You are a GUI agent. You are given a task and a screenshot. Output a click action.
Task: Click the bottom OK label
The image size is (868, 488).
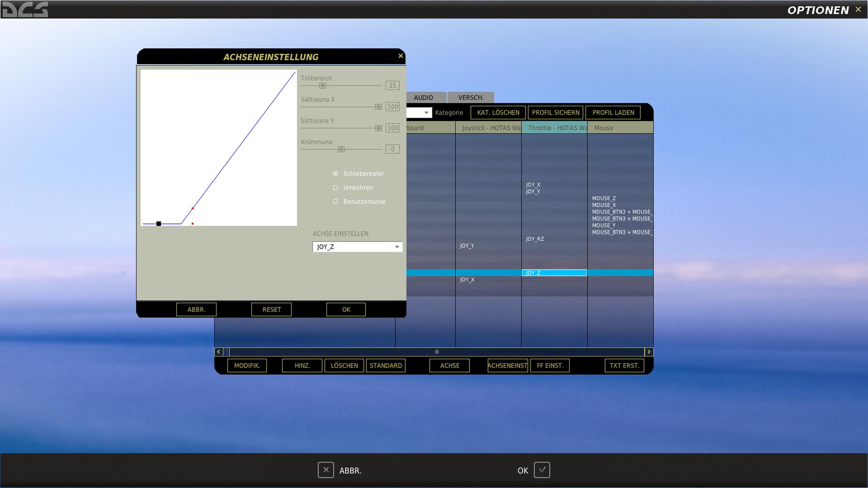click(523, 471)
